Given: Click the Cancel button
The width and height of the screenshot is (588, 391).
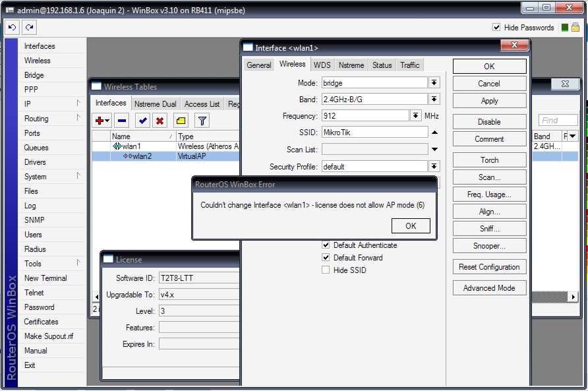Looking at the screenshot, I should tap(489, 84).
